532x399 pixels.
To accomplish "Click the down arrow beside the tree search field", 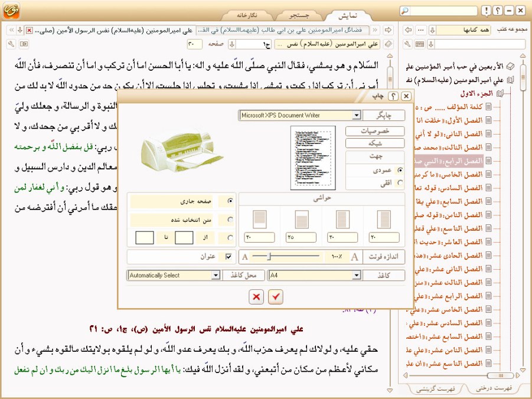I will [431, 44].
